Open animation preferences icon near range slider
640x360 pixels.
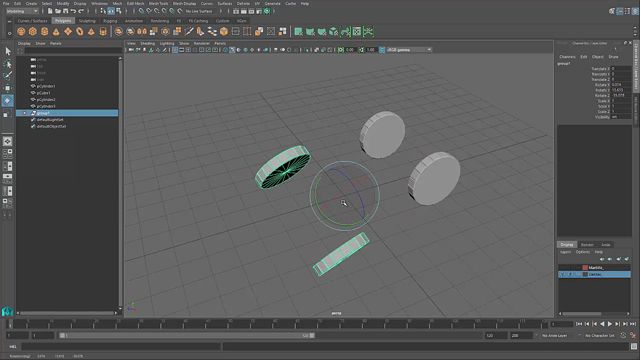tap(633, 336)
